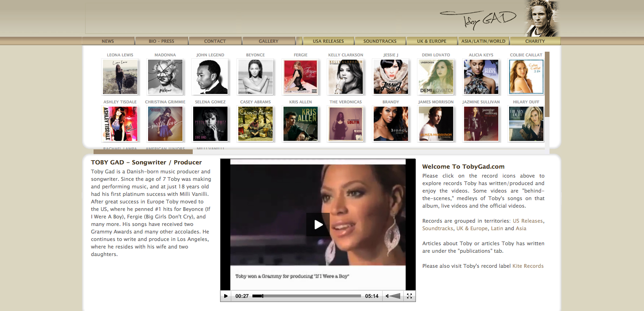Click the vertical scrollbar of the album grid

point(547,85)
